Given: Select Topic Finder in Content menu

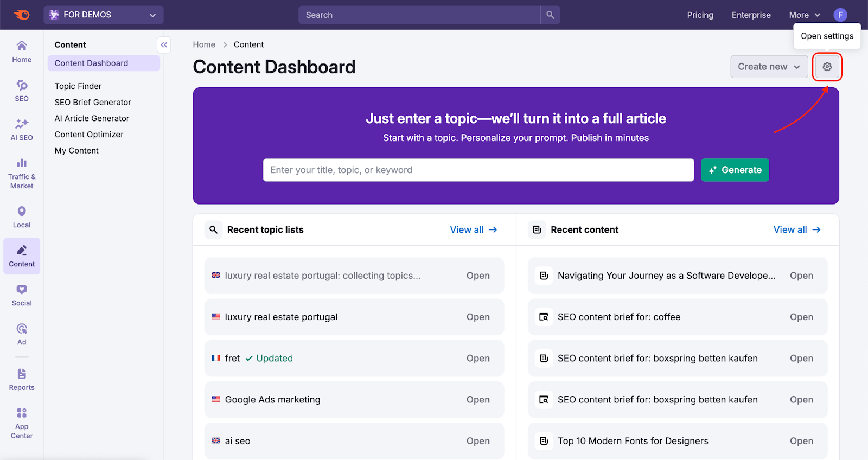Looking at the screenshot, I should point(78,86).
